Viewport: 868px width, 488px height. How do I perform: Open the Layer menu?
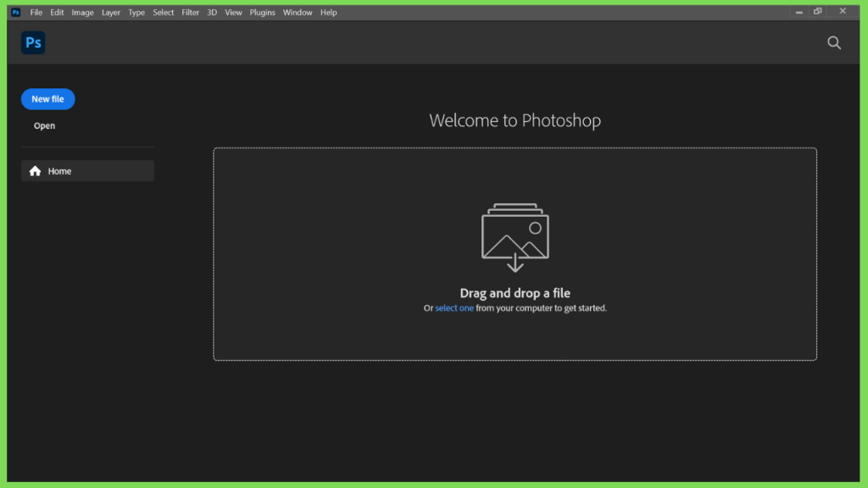coord(111,12)
